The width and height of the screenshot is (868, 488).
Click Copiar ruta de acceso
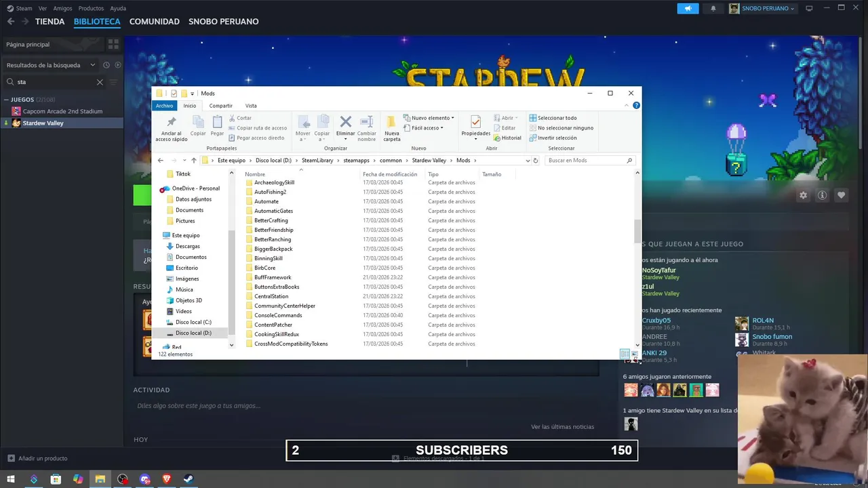click(258, 127)
